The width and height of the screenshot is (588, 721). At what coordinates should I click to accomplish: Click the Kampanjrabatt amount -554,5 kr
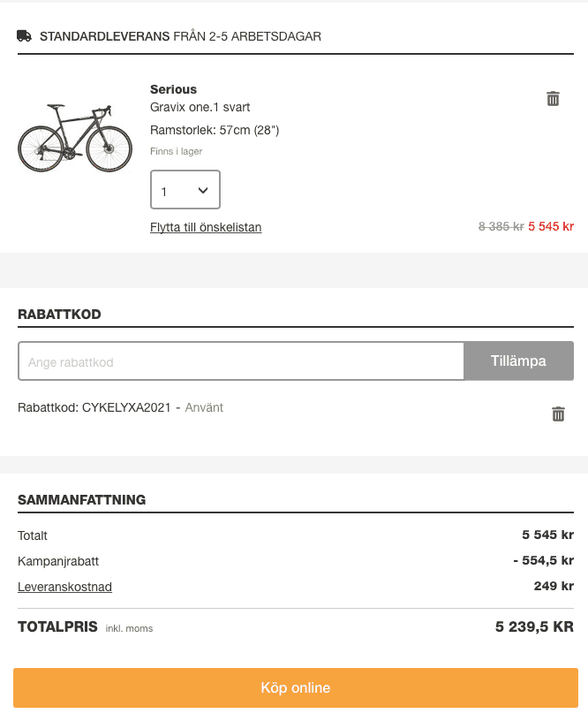[543, 560]
